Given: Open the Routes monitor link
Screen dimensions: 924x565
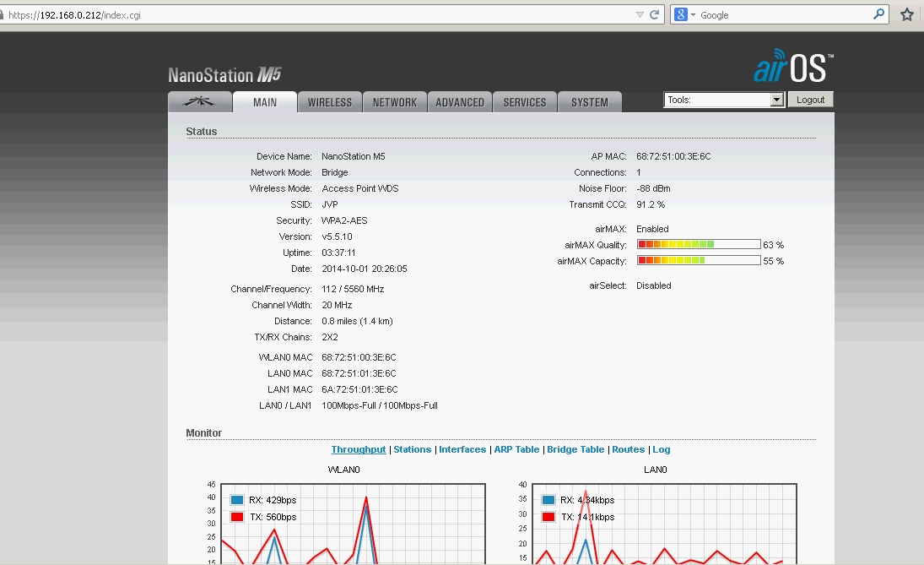Looking at the screenshot, I should (x=628, y=449).
